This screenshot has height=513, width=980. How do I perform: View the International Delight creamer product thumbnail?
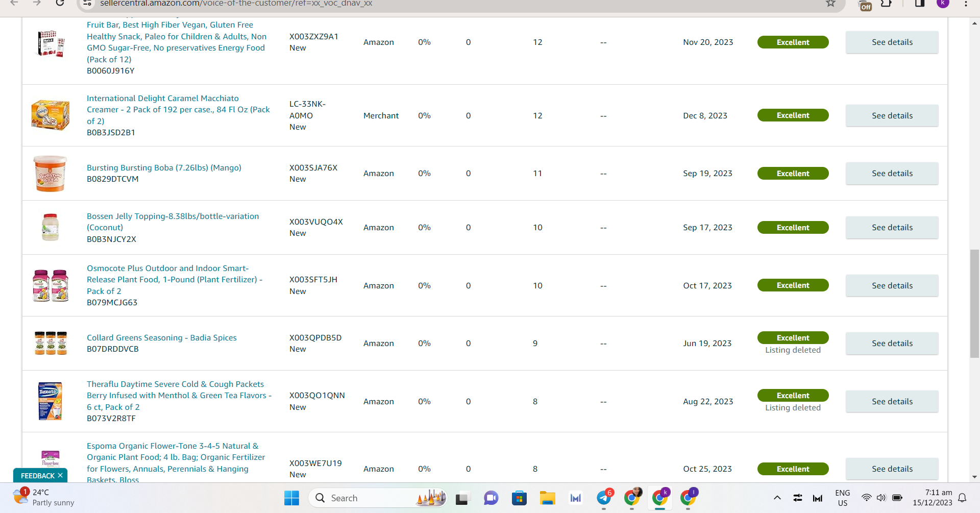[x=51, y=115]
